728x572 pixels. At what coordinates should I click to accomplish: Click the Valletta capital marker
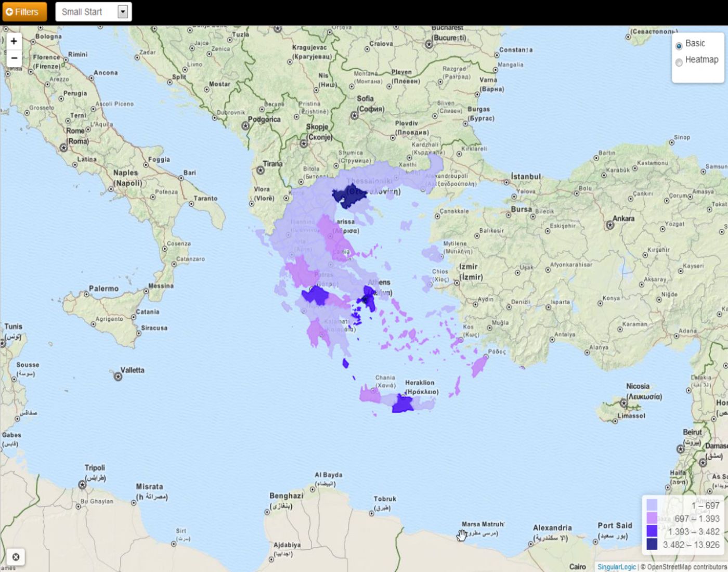pos(118,376)
